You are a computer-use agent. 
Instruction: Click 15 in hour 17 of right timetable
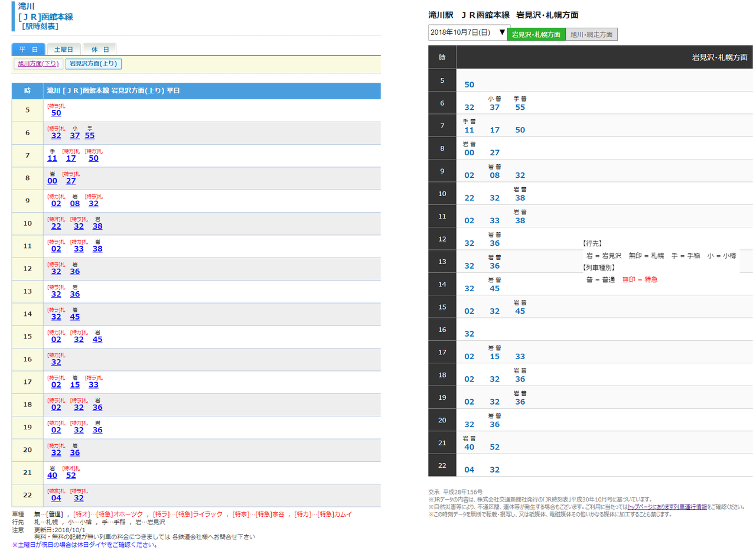(495, 357)
